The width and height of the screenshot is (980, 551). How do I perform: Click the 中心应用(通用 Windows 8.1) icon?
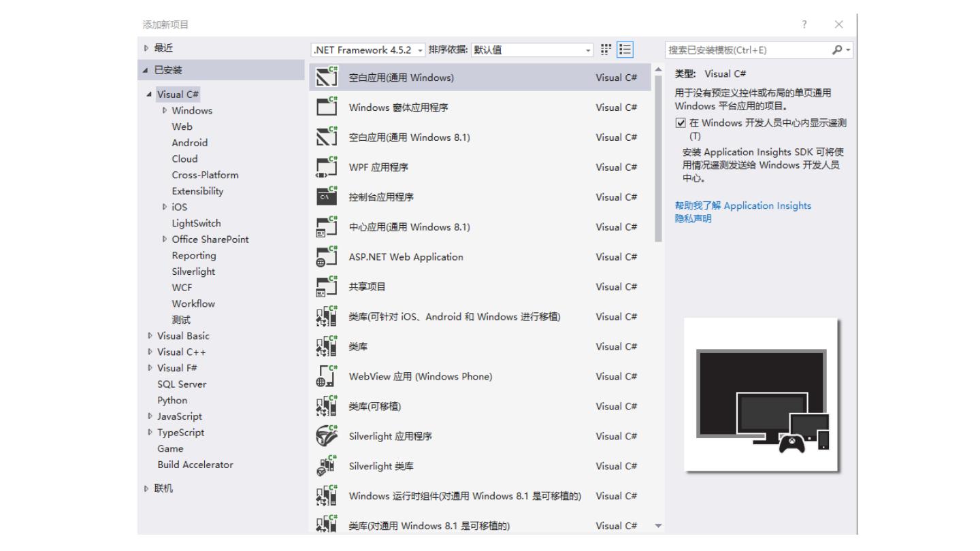(328, 227)
